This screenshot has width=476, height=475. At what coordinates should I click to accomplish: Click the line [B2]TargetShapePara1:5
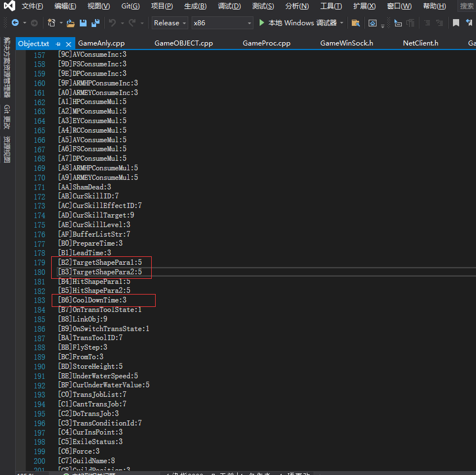click(100, 263)
